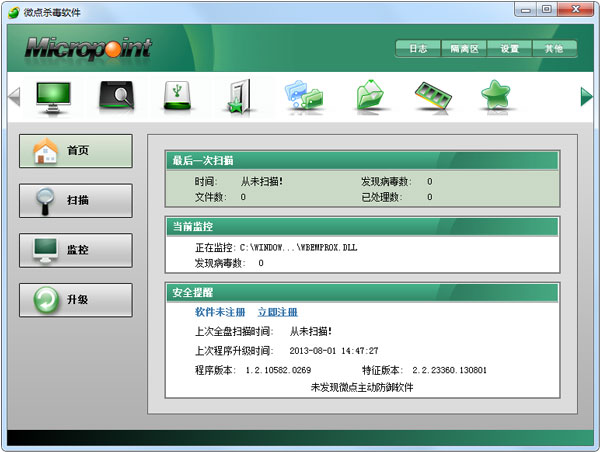The height and width of the screenshot is (452, 600).
Task: Click the upgrade time 2013-08-01 14:47:27
Action: [334, 351]
